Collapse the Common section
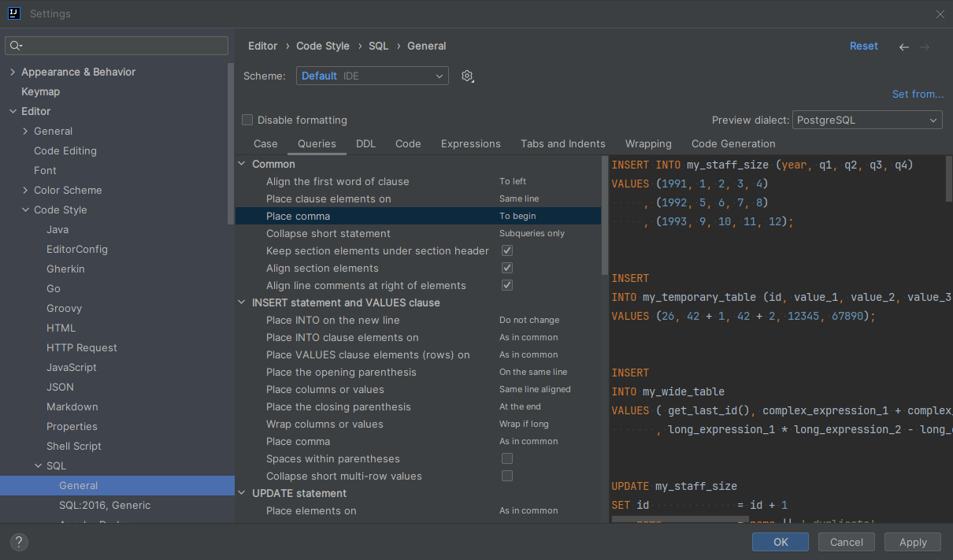This screenshot has width=953, height=560. [x=242, y=164]
